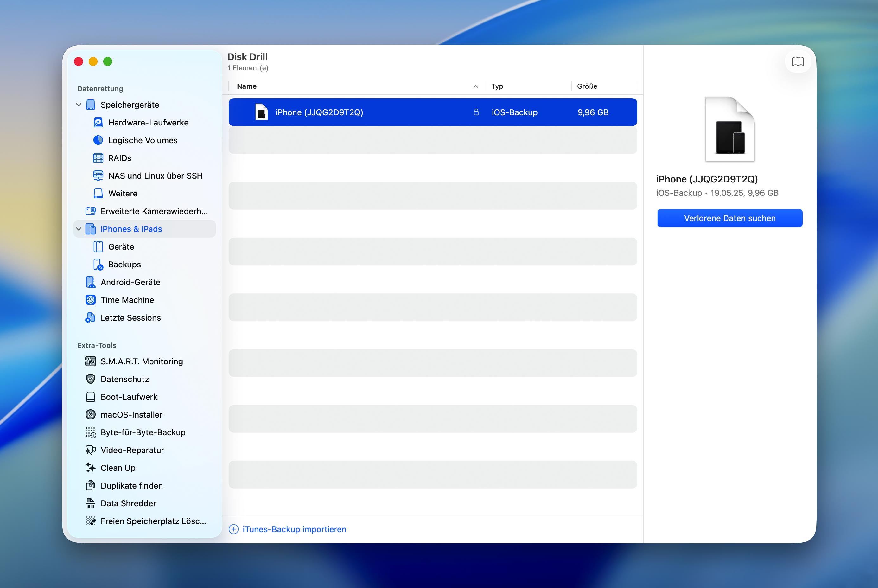Click the Weitere drive icon
878x588 pixels.
(x=98, y=194)
